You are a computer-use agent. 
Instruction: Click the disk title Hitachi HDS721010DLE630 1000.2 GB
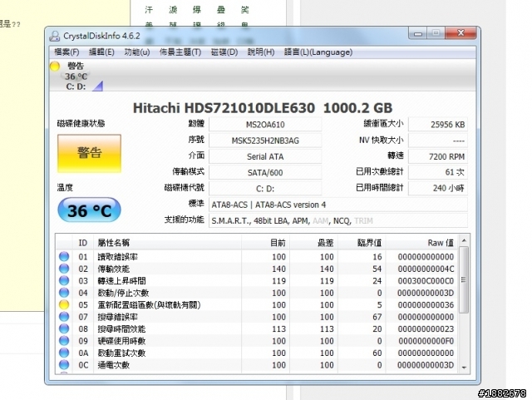click(x=263, y=108)
